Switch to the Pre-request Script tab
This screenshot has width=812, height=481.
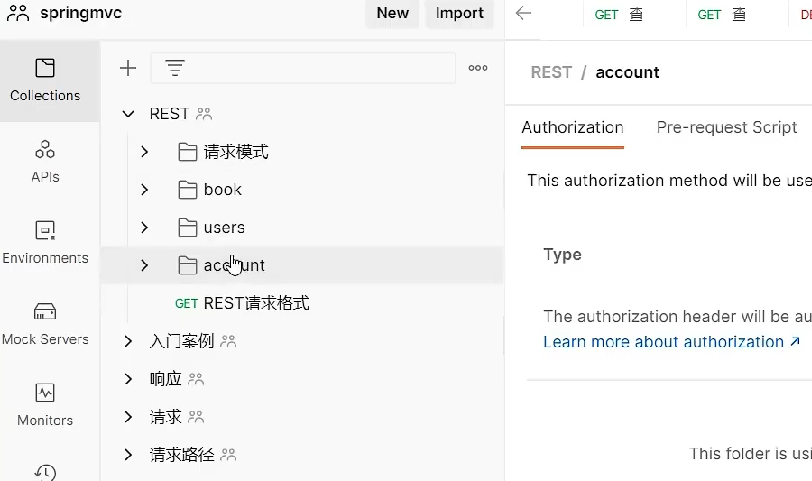(x=726, y=127)
